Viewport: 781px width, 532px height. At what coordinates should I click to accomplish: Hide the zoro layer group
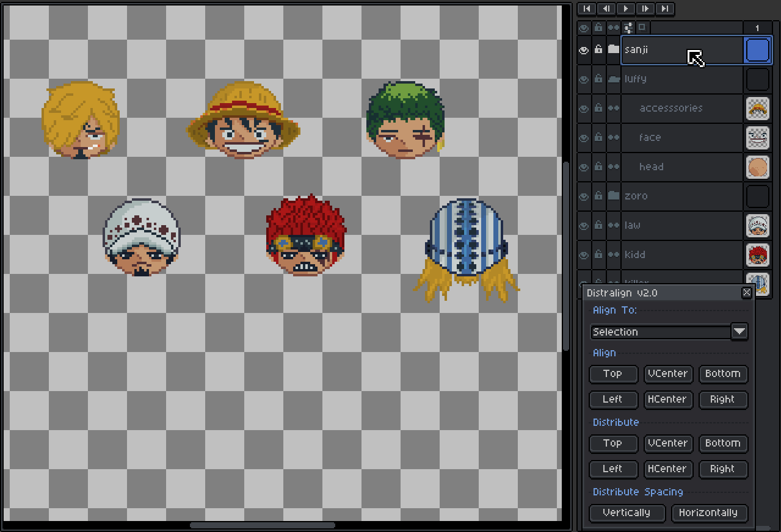pos(584,196)
